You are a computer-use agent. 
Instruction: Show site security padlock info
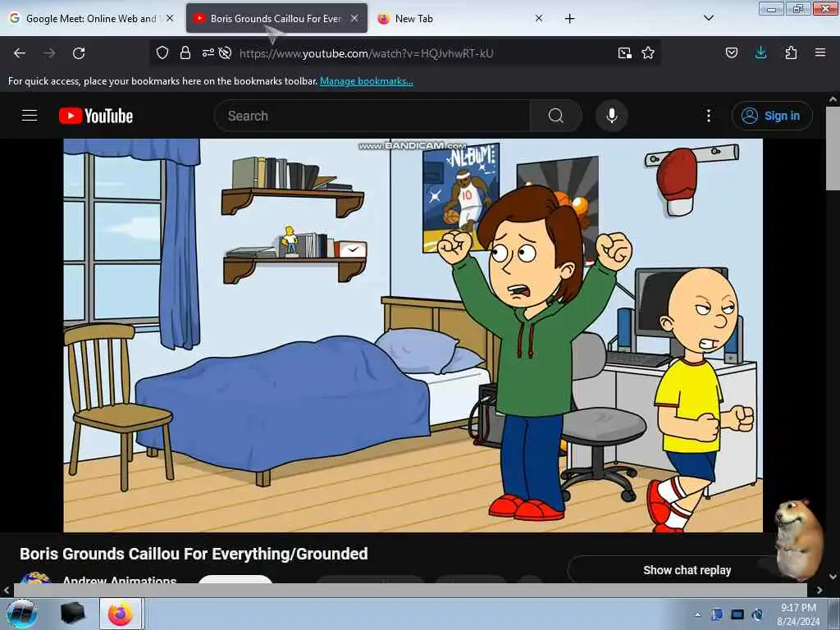tap(185, 52)
